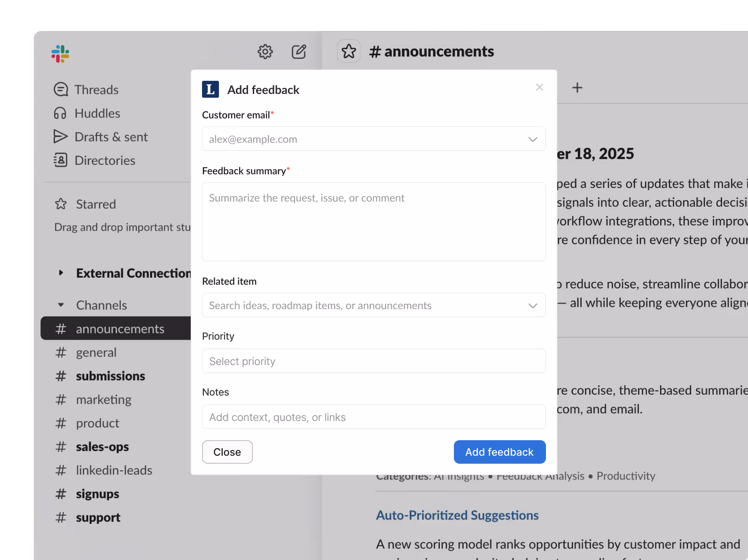Click hash icon beside linkedin-leads channel
Image resolution: width=748 pixels, height=560 pixels.
click(x=61, y=470)
